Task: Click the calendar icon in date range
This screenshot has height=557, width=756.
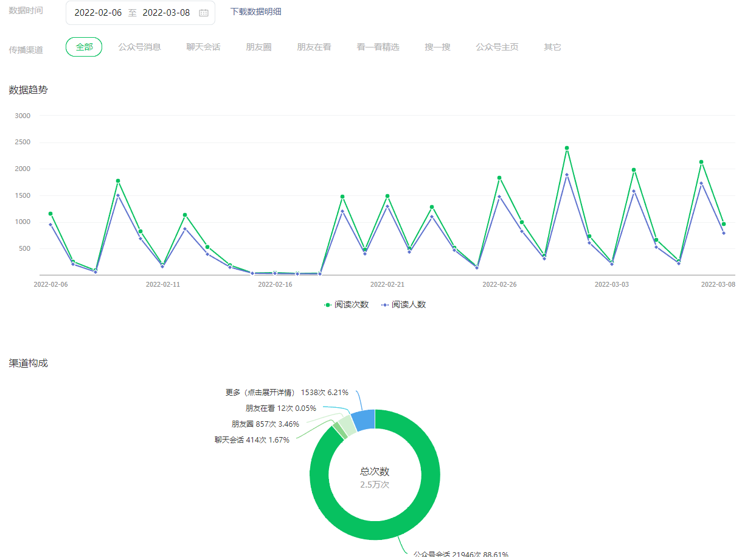Action: point(204,13)
